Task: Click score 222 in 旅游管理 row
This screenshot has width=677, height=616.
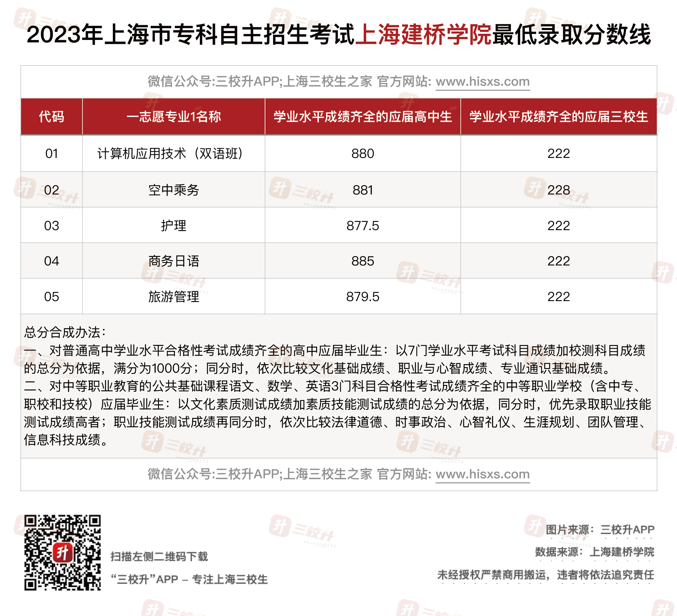Action: [x=559, y=297]
